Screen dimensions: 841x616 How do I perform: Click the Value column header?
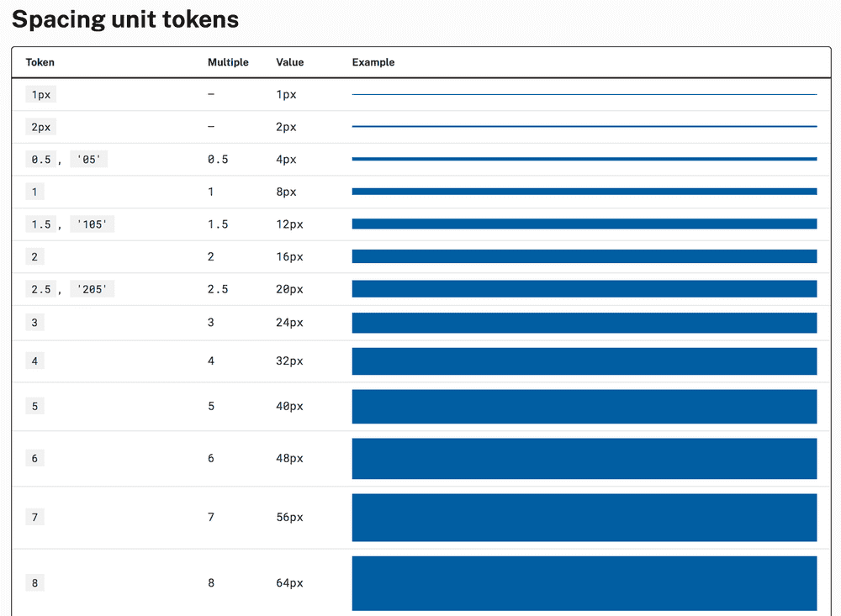pyautogui.click(x=290, y=62)
